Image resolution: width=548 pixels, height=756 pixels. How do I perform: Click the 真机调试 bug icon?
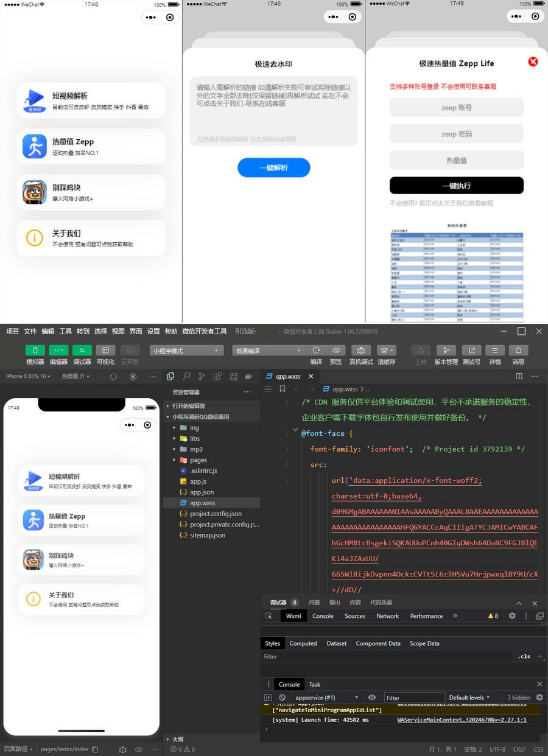click(361, 350)
